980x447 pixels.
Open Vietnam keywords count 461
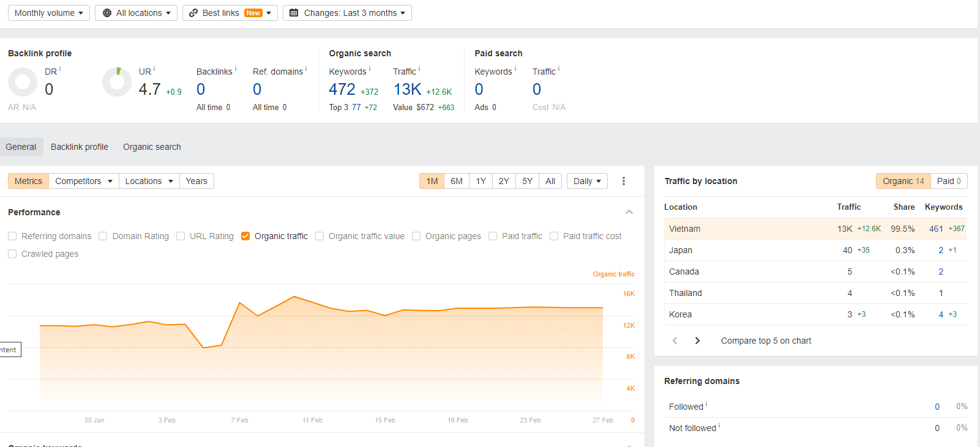936,229
